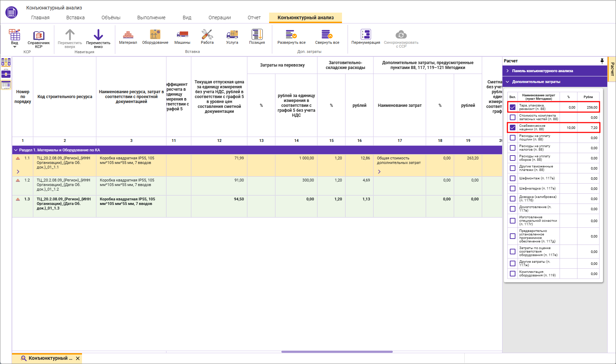Insert a Машины resource
The image size is (616, 364).
pyautogui.click(x=182, y=37)
